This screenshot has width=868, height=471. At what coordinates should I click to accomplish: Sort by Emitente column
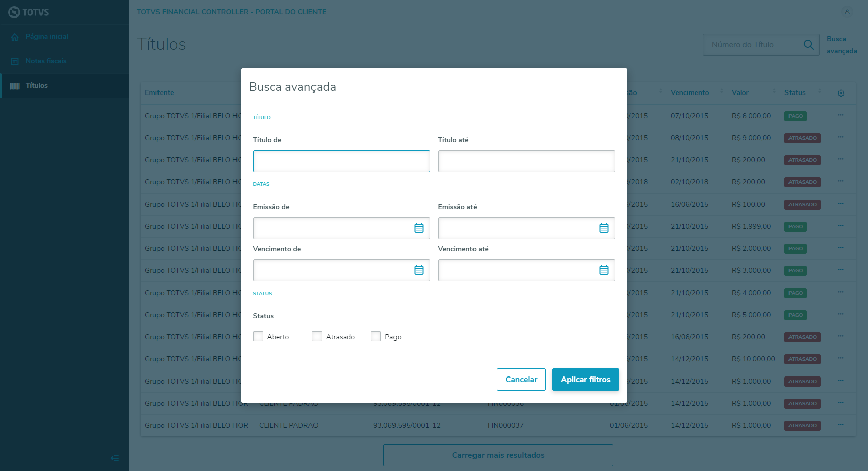point(160,93)
